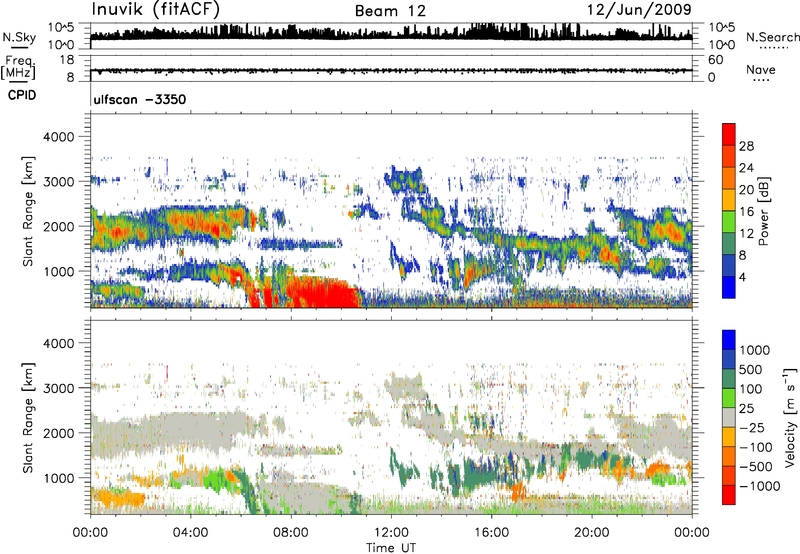800x554 pixels.
Task: Click the velocity color bar title in m/s
Action: pos(790,417)
